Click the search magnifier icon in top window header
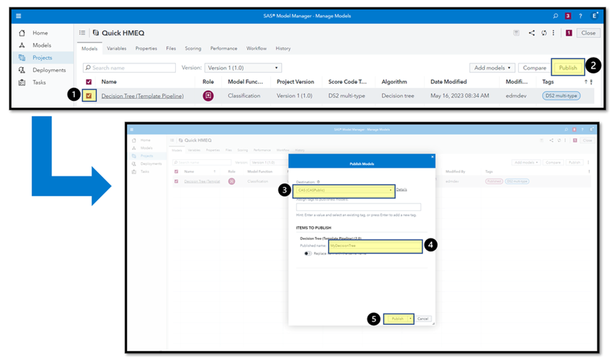This screenshot has width=614, height=364. [555, 16]
